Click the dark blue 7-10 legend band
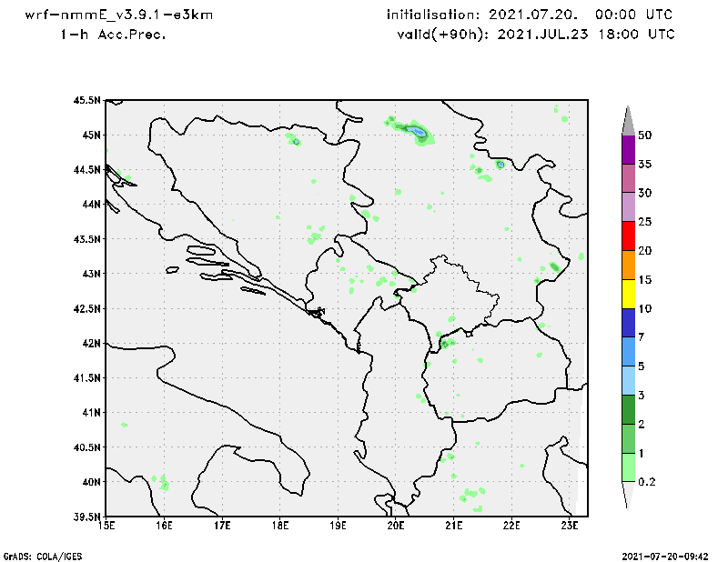728x562 pixels. pyautogui.click(x=628, y=323)
